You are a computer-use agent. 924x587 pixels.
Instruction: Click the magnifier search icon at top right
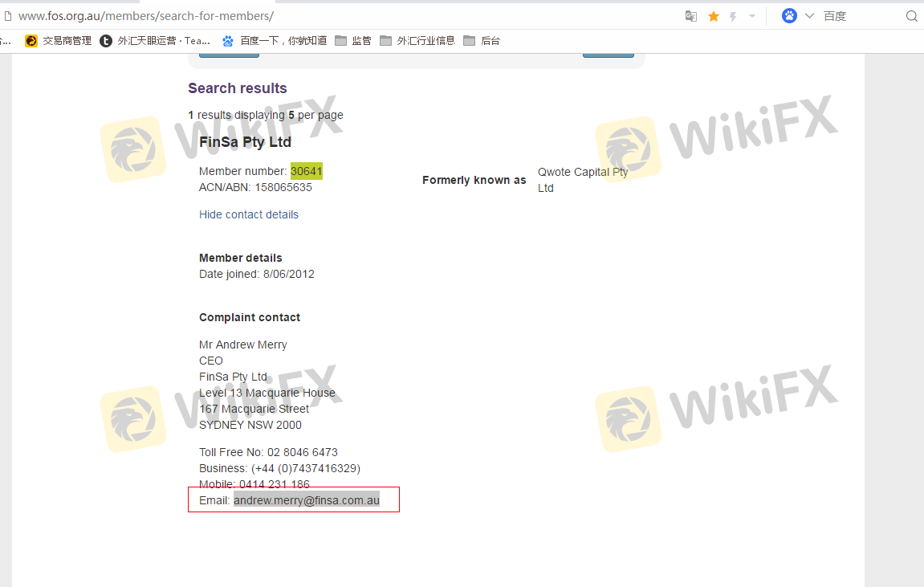click(911, 16)
